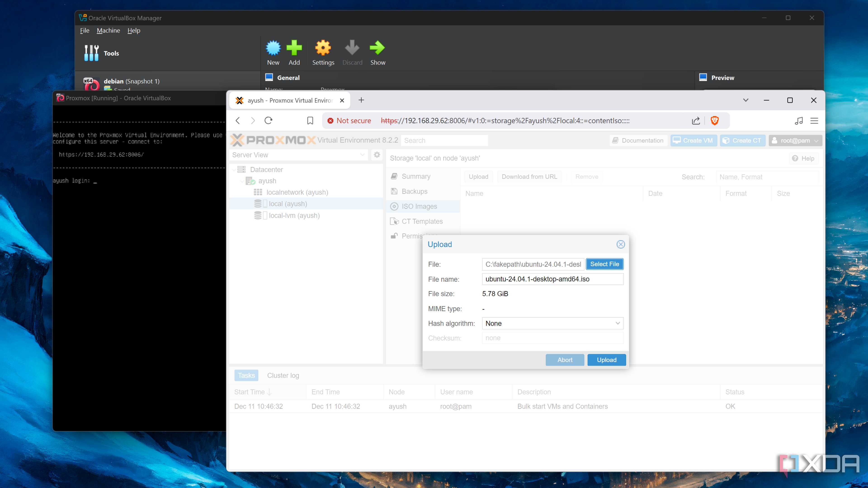This screenshot has height=488, width=868.
Task: Click the Proxmox logo
Action: [273, 140]
